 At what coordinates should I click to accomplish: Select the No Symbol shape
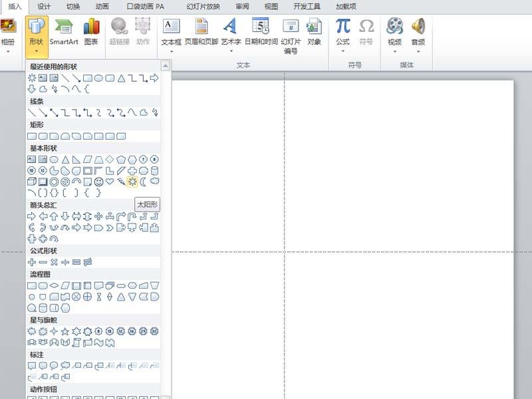pyautogui.click(x=65, y=182)
